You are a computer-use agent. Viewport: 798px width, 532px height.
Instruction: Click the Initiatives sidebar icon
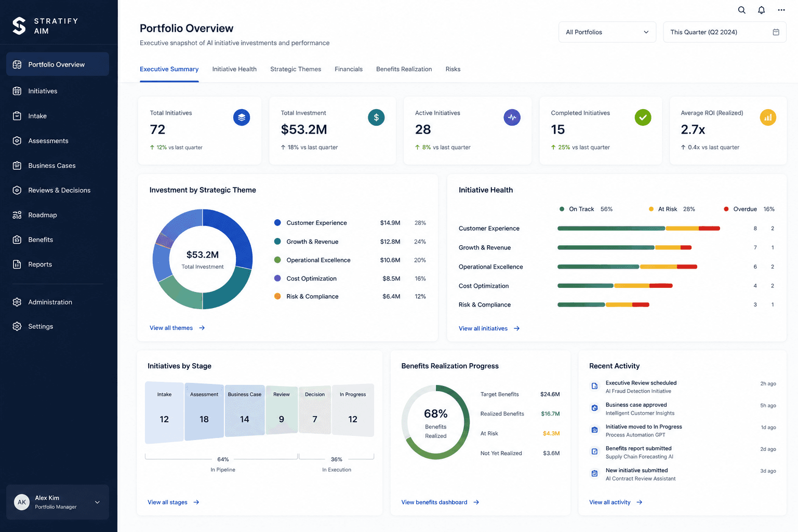(x=17, y=91)
